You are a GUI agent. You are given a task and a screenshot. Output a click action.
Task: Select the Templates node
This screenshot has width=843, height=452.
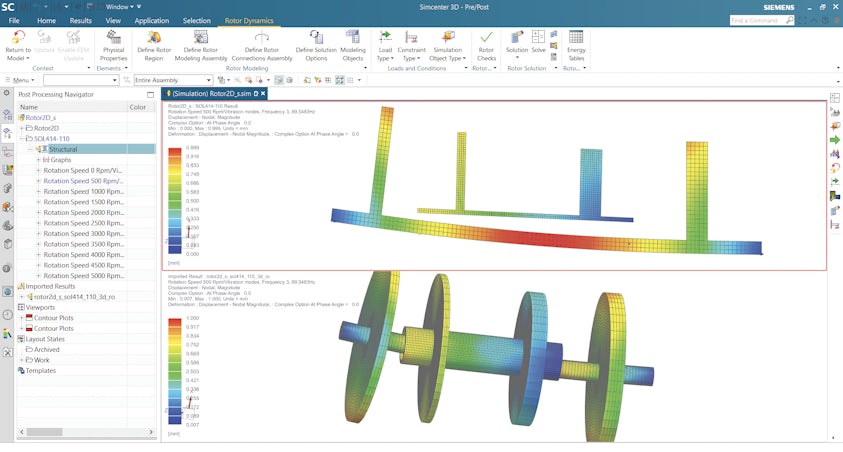tap(41, 371)
